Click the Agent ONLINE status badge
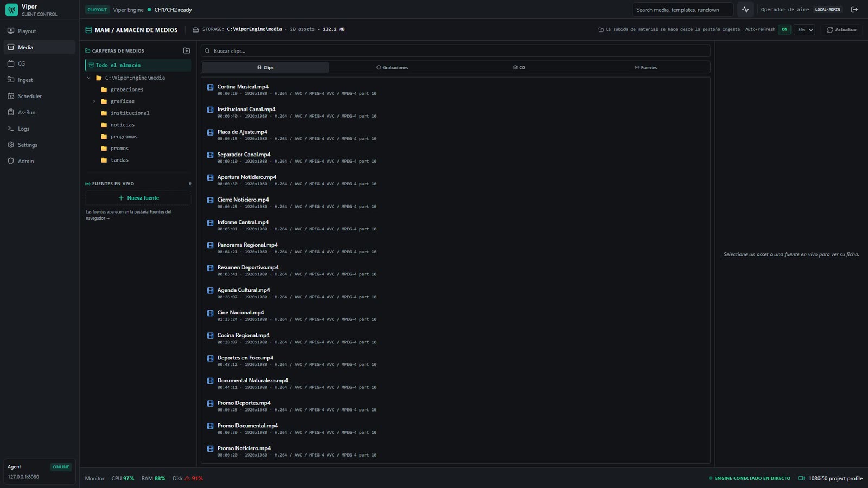 click(61, 467)
